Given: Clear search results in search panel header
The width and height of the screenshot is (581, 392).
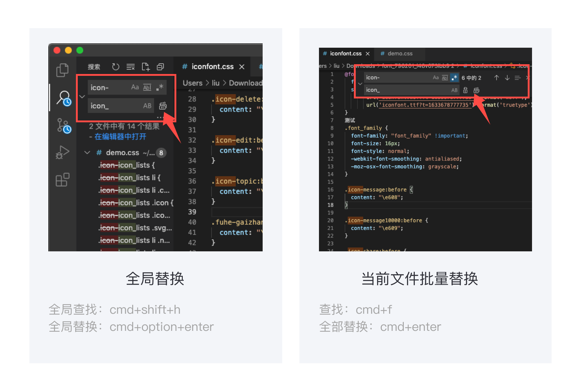Looking at the screenshot, I should (x=131, y=67).
